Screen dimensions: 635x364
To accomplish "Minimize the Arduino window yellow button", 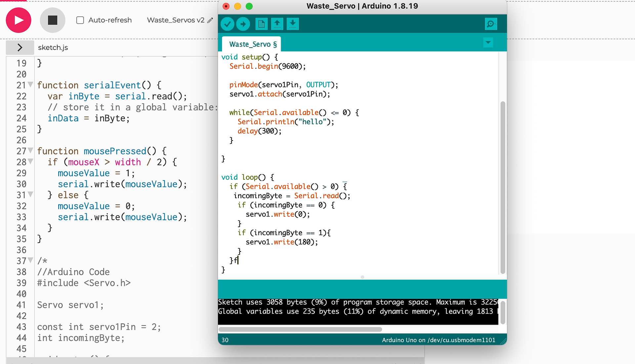I will coord(237,6).
